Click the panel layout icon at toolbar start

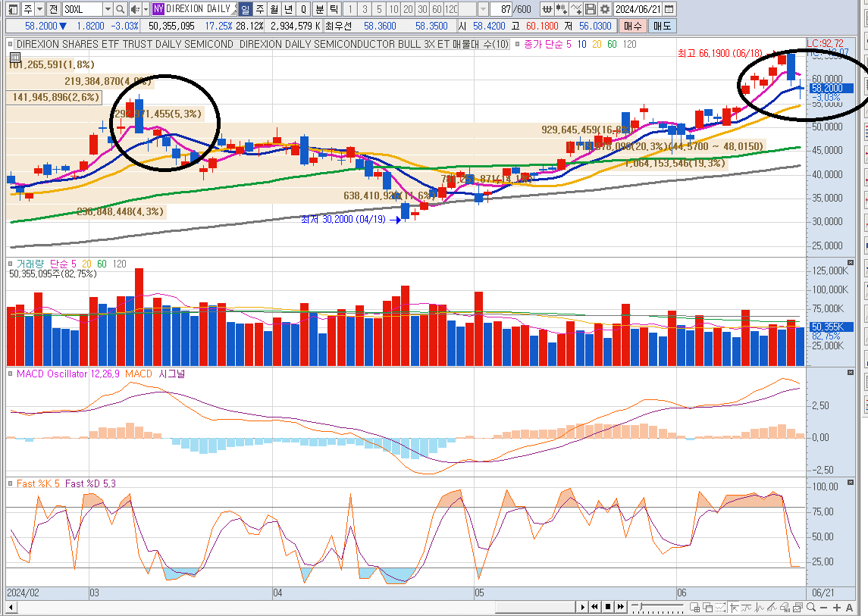(13, 9)
